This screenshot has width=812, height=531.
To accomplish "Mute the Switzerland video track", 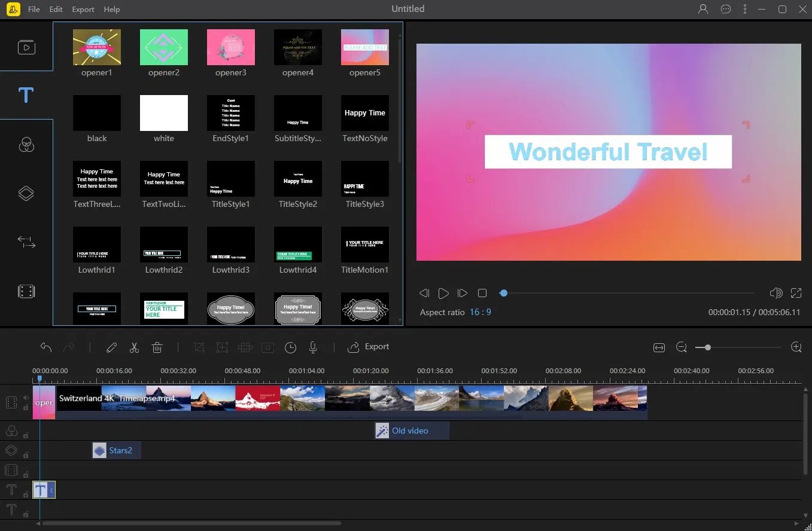I will pos(26,397).
